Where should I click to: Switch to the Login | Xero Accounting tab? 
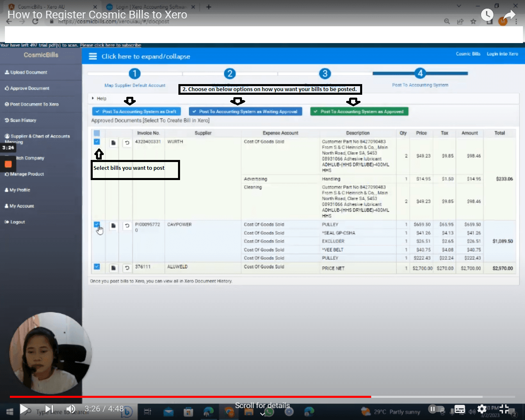[151, 7]
